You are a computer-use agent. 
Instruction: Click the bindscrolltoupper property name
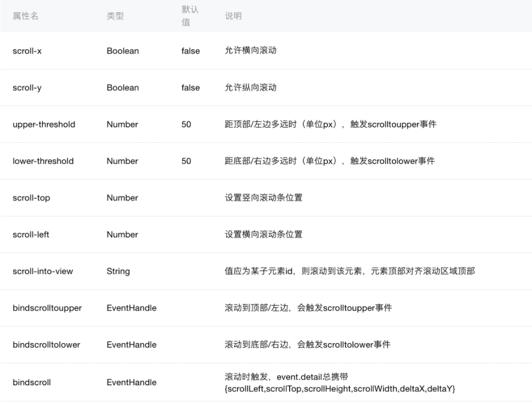tap(47, 308)
